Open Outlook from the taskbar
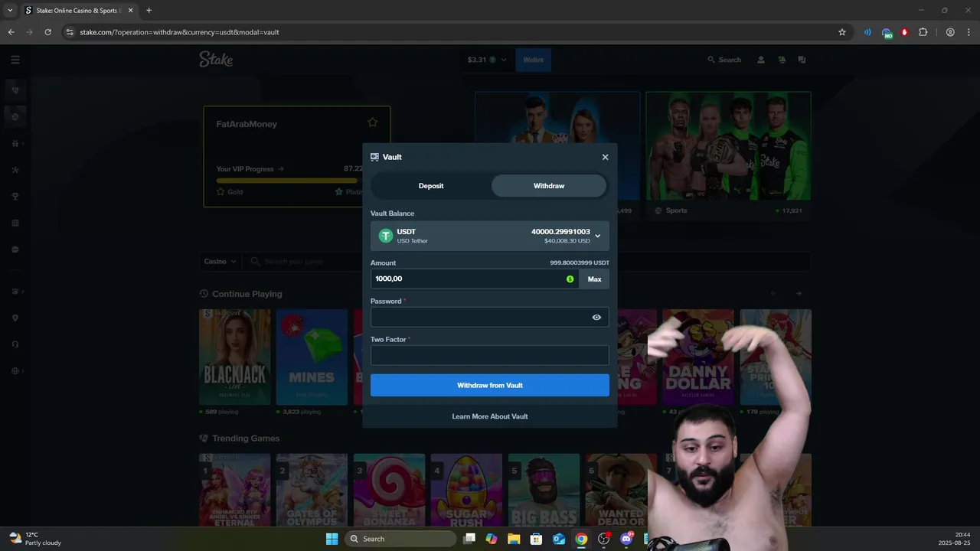Viewport: 980px width, 551px height. coord(559,539)
